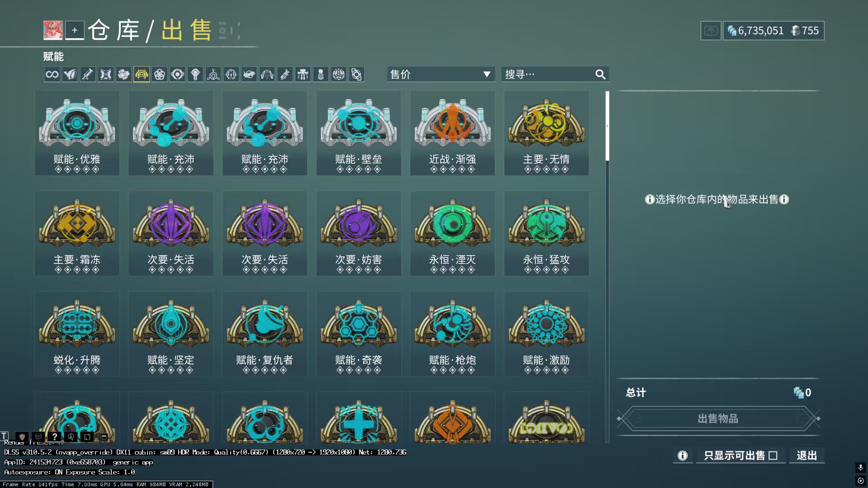Select the last chain-link category filter

[x=356, y=75]
